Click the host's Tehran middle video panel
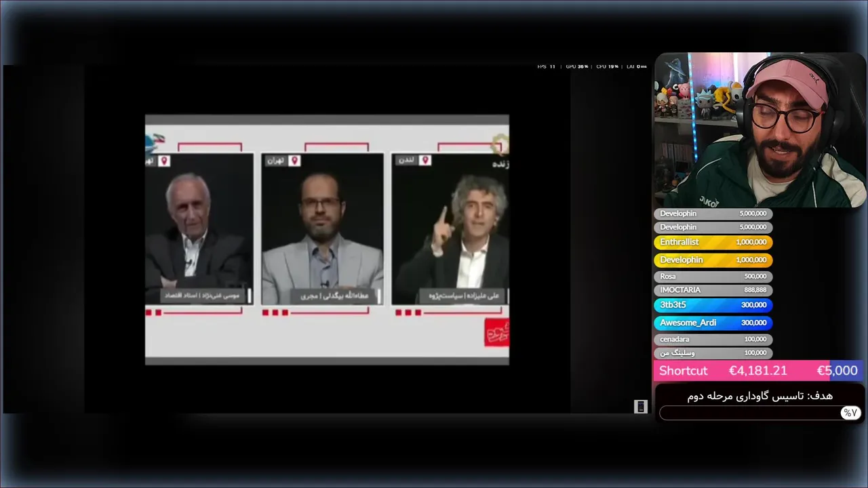 click(x=322, y=228)
